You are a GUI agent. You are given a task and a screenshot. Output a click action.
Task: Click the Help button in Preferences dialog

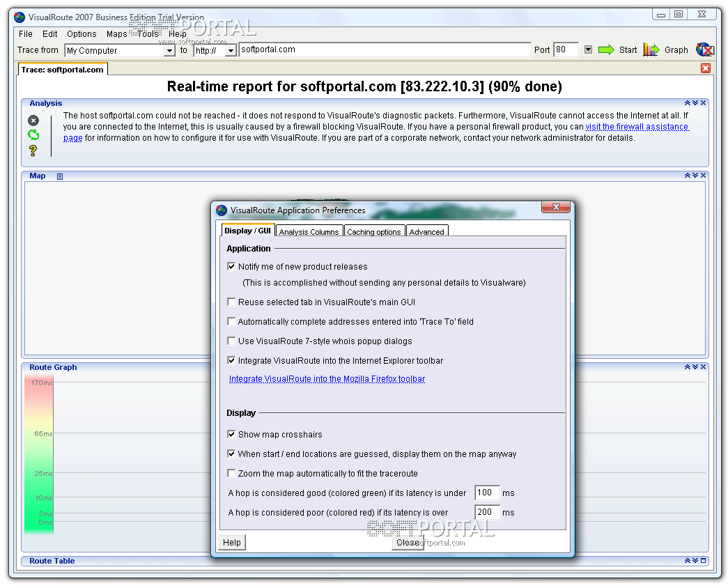coord(232,543)
